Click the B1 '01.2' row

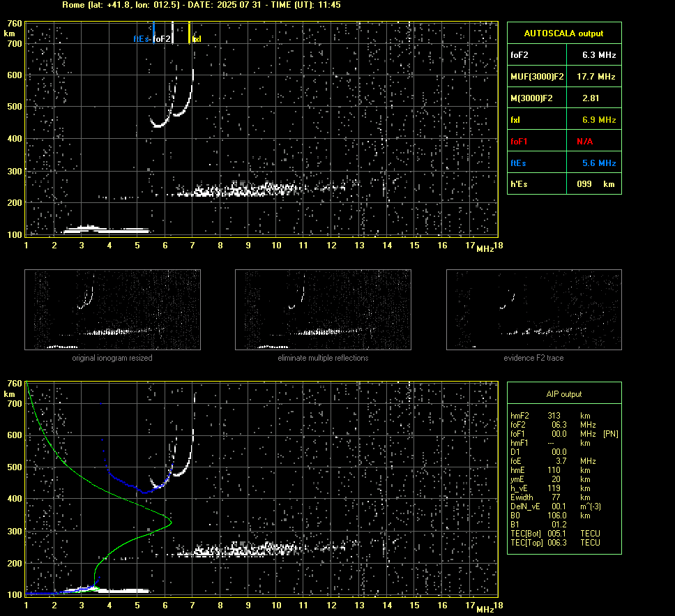[538, 524]
